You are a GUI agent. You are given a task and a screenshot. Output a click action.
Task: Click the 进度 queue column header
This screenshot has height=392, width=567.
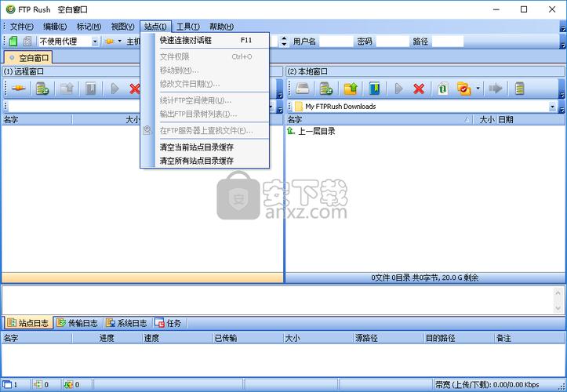coord(107,338)
